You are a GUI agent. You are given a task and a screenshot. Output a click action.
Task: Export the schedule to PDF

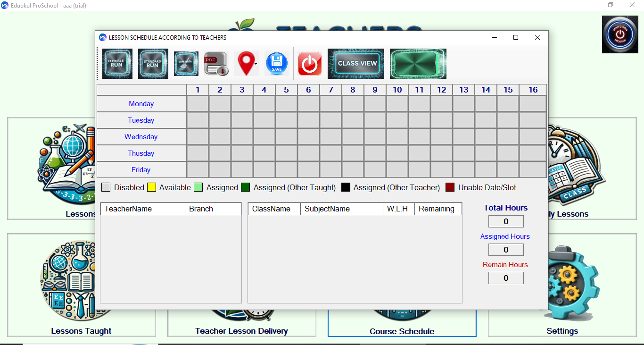coord(216,64)
